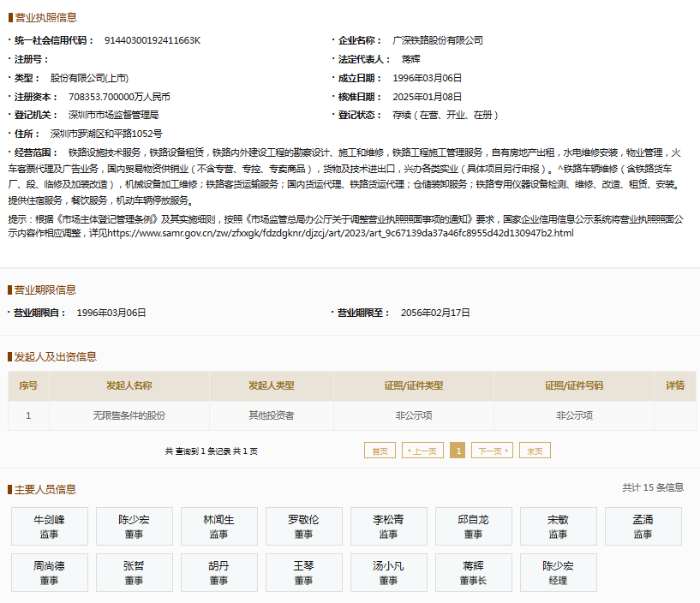
Task: Click 下一页 next page button
Action: 492,451
